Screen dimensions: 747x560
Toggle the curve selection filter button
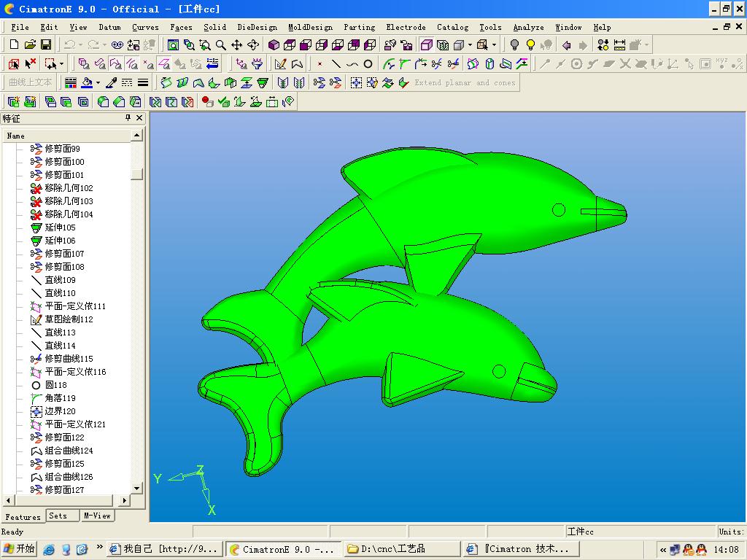[132, 64]
